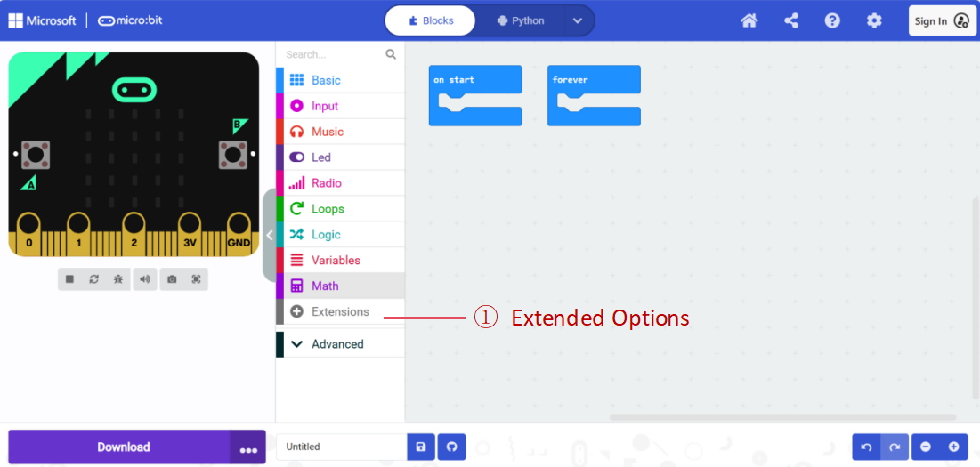Click the Sign In button
Image resolution: width=980 pixels, height=467 pixels.
(x=943, y=21)
